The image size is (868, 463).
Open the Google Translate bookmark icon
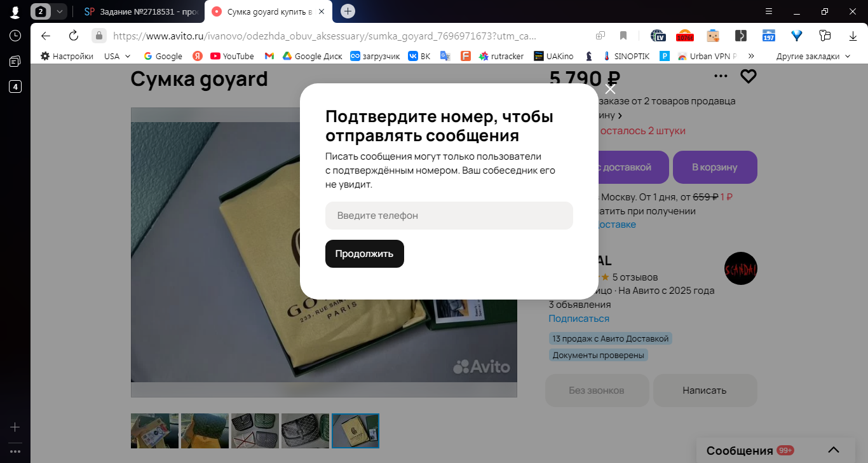point(445,56)
